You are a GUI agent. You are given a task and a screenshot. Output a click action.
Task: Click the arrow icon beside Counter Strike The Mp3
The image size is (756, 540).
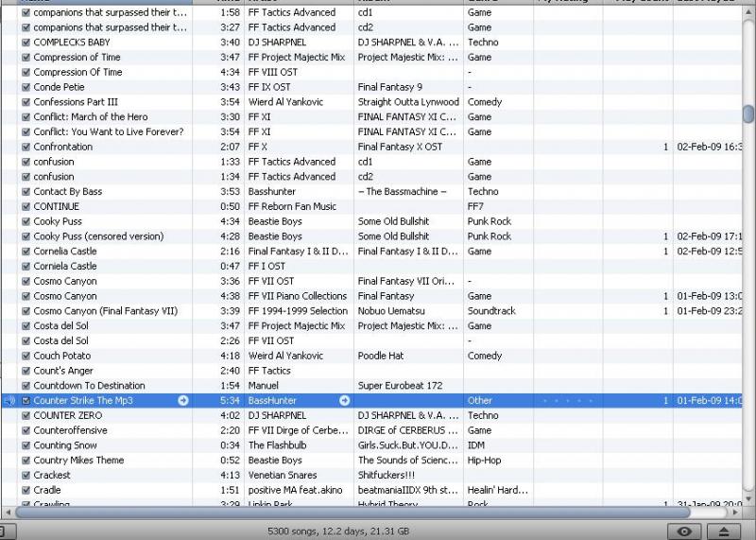pyautogui.click(x=183, y=401)
